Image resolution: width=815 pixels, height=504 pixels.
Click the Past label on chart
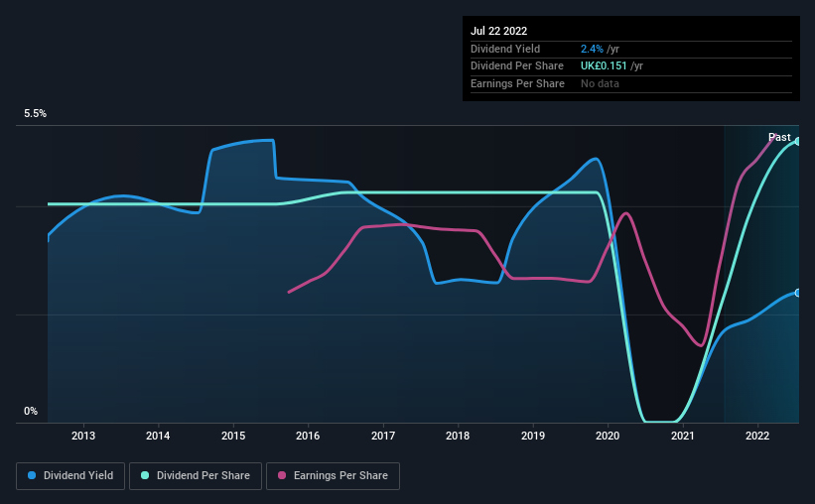point(779,137)
